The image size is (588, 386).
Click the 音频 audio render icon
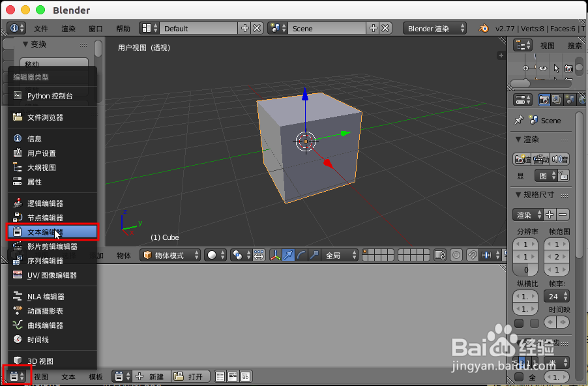tap(559, 159)
